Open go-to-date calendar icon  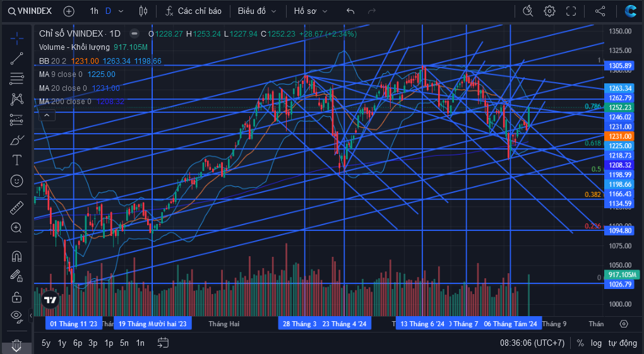click(x=163, y=343)
